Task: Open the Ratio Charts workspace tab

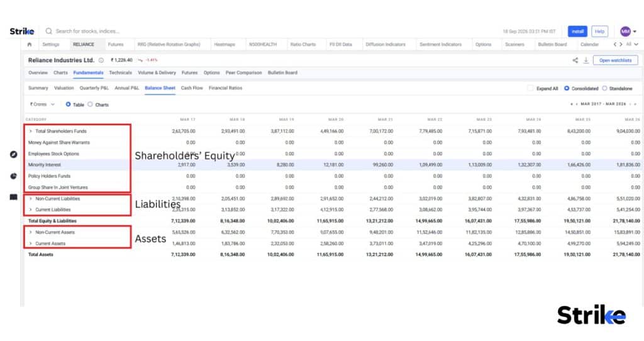Action: click(303, 45)
